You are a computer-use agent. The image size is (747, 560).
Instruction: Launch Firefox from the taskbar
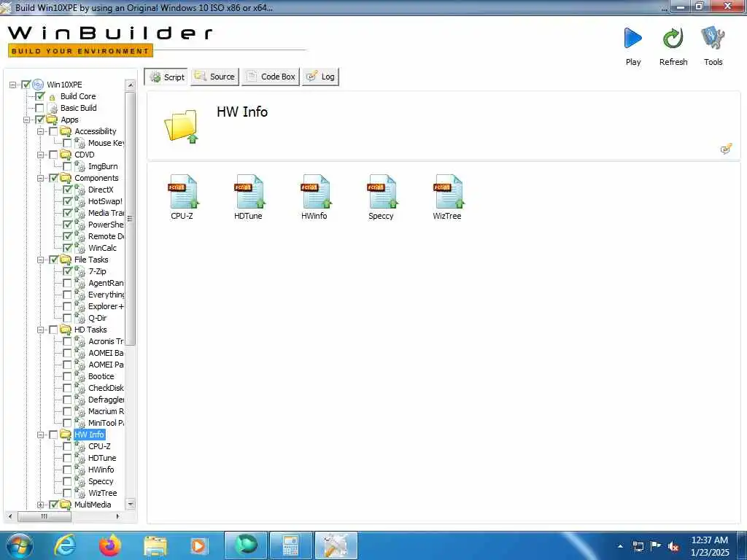click(110, 545)
